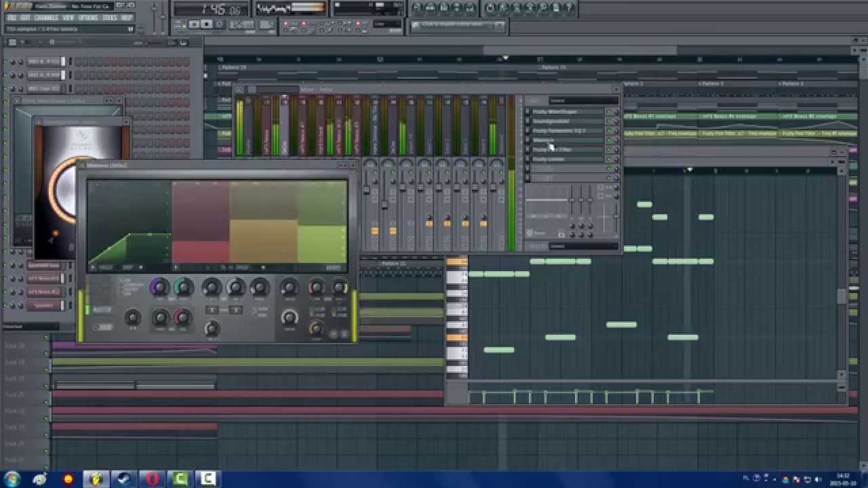Screen dimensions: 868x488
Task: Open the Browser toolbar shortcut icon
Action: [458, 8]
